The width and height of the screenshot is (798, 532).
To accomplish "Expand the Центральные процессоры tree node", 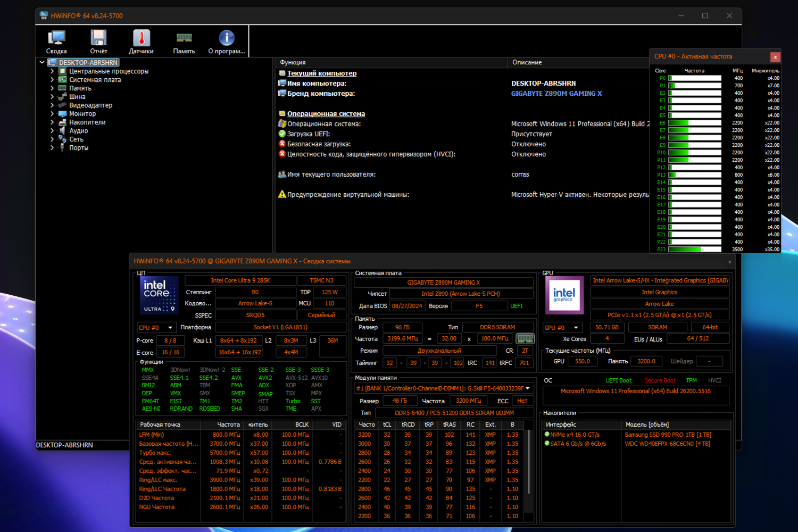I will coord(52,71).
